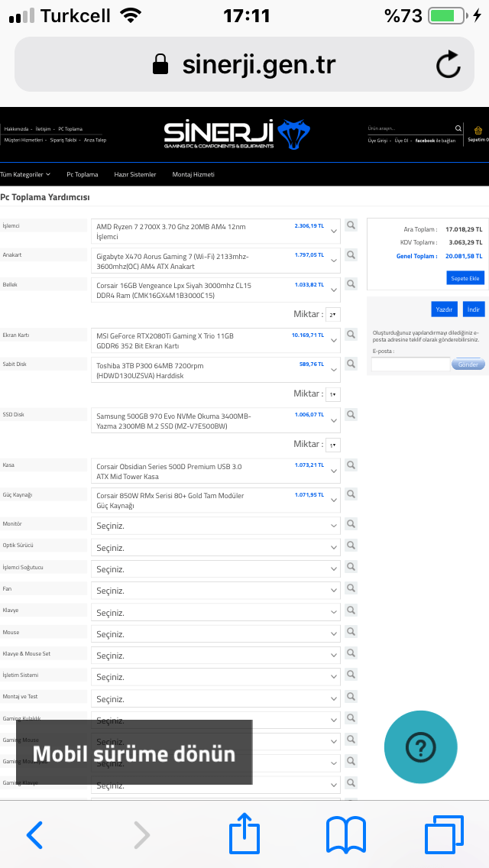
Task: Click magnifier beside Sabit Disk selection
Action: tap(351, 364)
